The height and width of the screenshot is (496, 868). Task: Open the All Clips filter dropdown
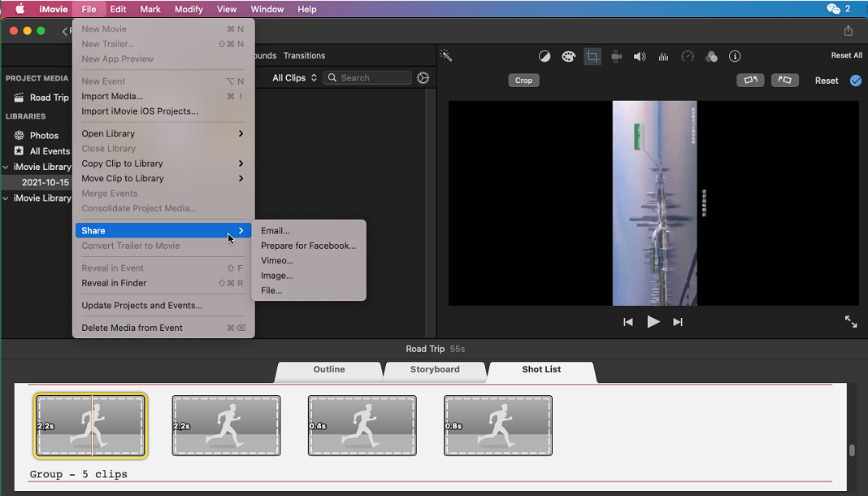(x=294, y=78)
